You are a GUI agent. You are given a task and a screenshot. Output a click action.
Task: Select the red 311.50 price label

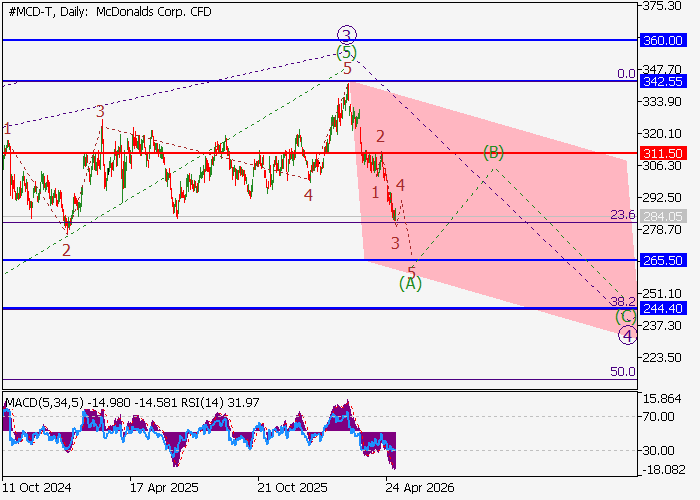(663, 154)
